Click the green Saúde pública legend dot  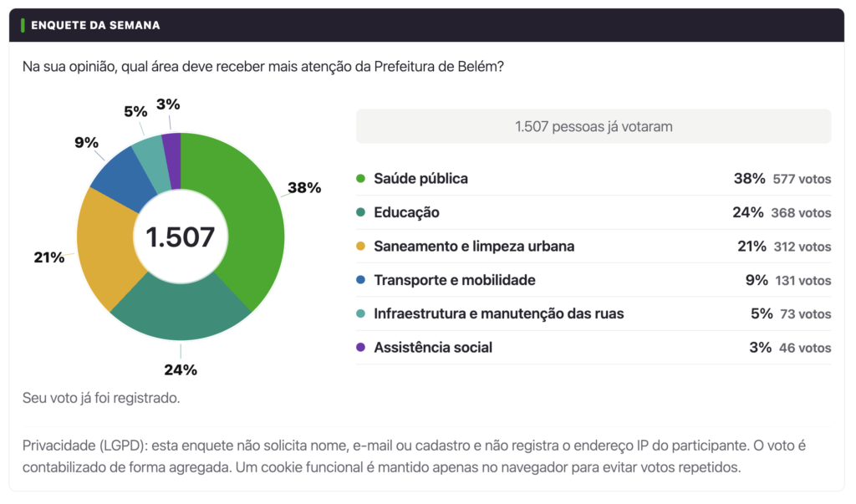click(x=360, y=179)
